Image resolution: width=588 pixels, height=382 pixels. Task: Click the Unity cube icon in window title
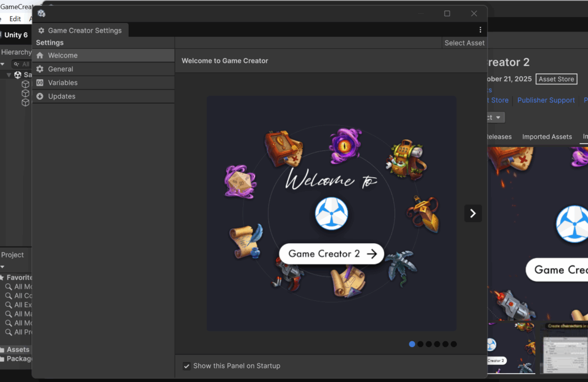pyautogui.click(x=41, y=13)
